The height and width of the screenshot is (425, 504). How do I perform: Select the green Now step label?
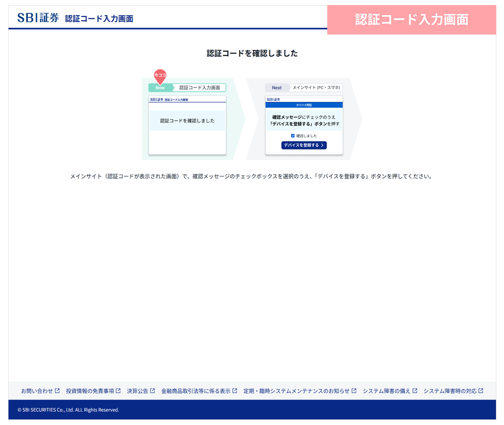160,88
